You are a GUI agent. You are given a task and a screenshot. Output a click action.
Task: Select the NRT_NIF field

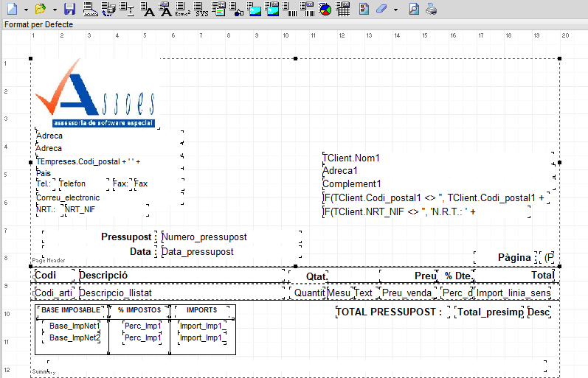point(107,210)
